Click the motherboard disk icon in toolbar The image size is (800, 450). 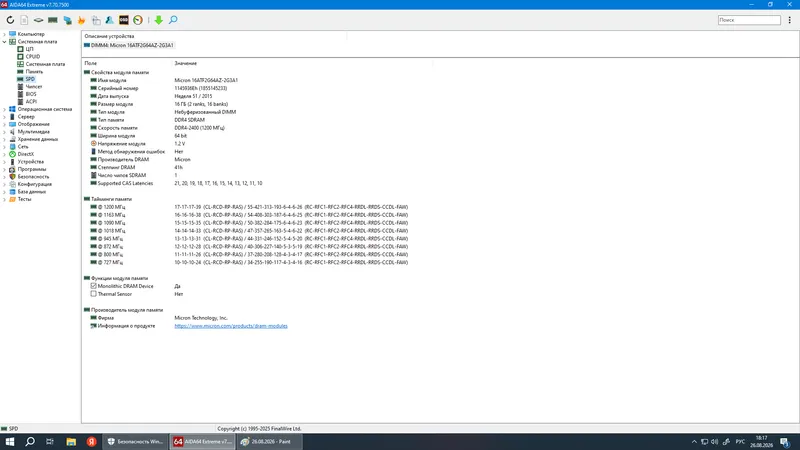tap(38, 20)
